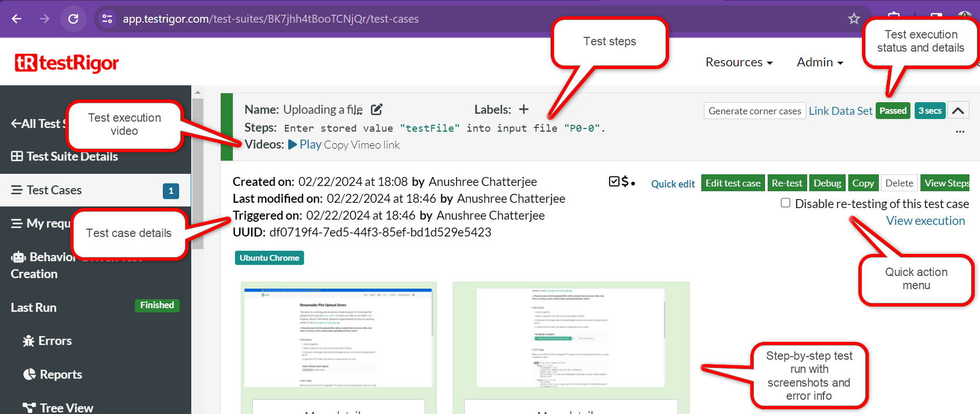Viewport: 980px width, 414px height.
Task: Play the test execution video
Action: click(x=305, y=145)
